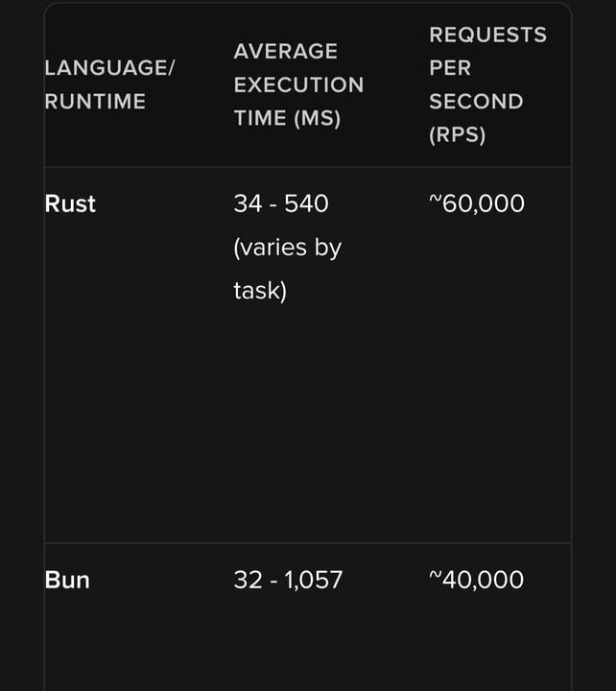Select the Rust row label
The image size is (616, 691).
click(70, 203)
